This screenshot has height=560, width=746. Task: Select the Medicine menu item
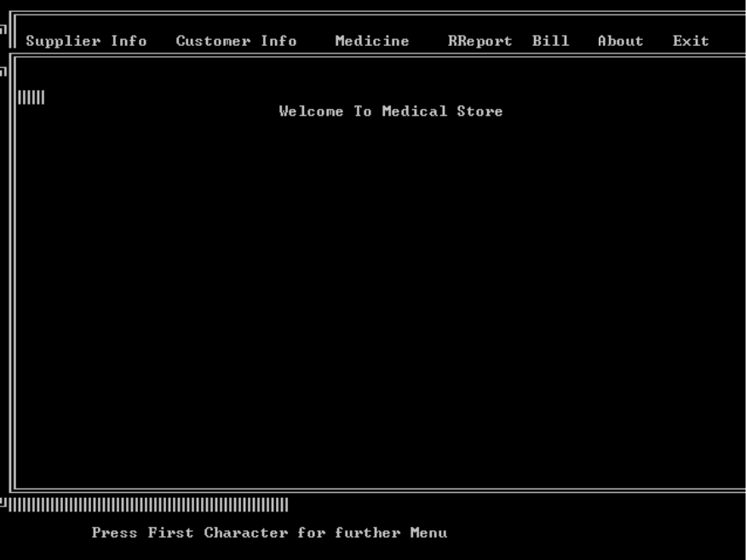372,41
